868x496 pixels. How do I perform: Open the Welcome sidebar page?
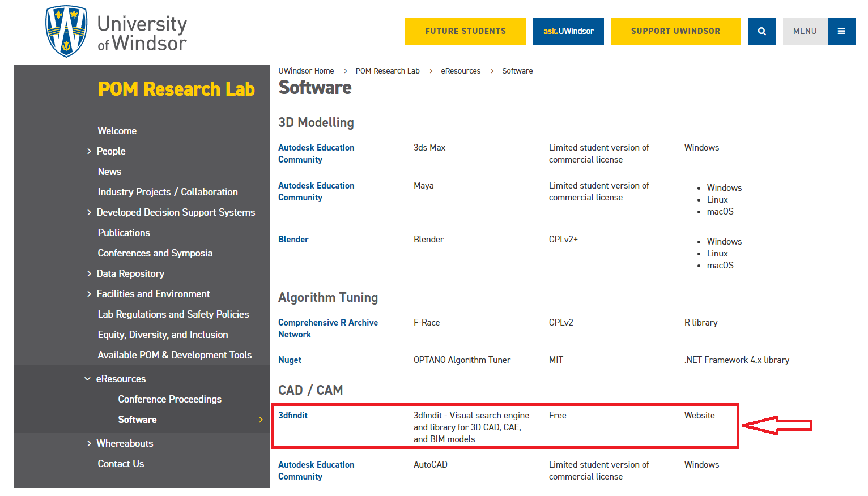point(117,131)
